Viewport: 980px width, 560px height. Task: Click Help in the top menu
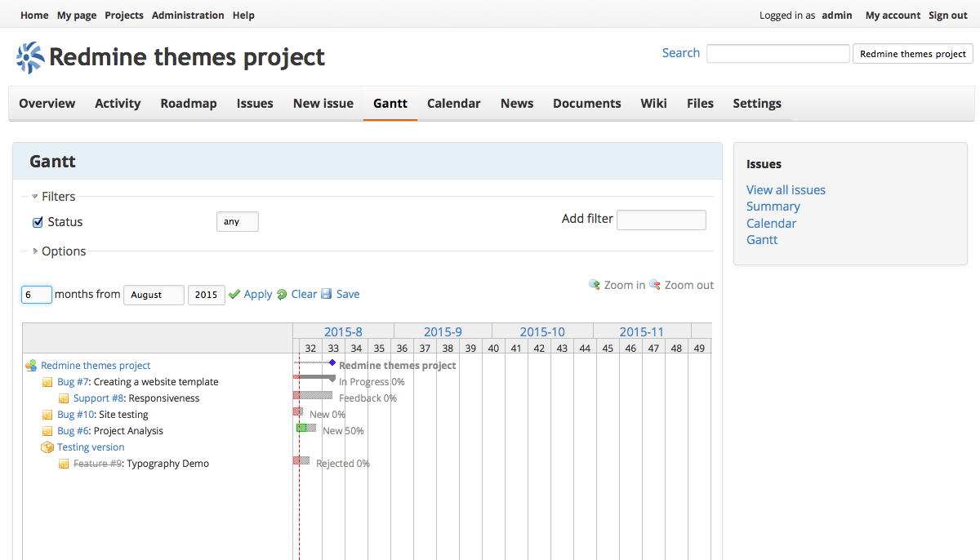point(243,16)
